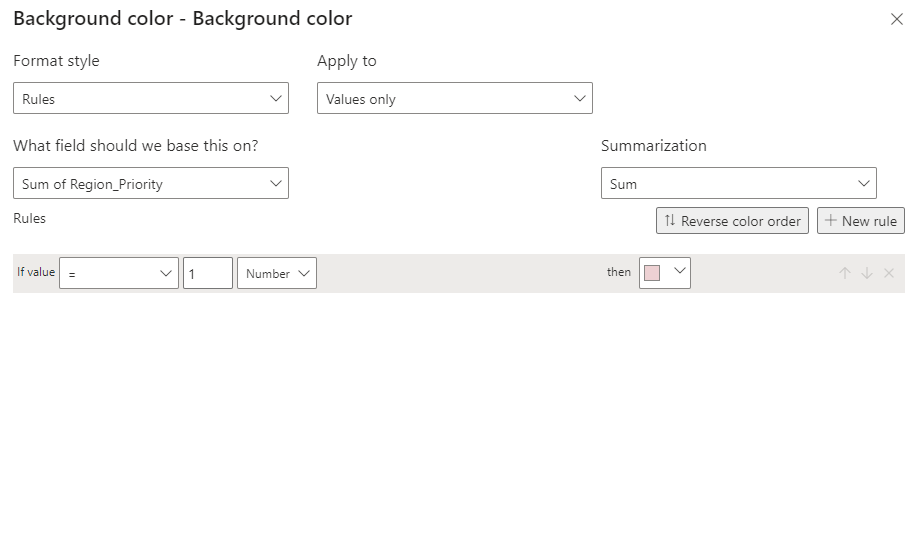The image size is (916, 533).
Task: Open the Format style dropdown showing Rules
Action: [151, 98]
